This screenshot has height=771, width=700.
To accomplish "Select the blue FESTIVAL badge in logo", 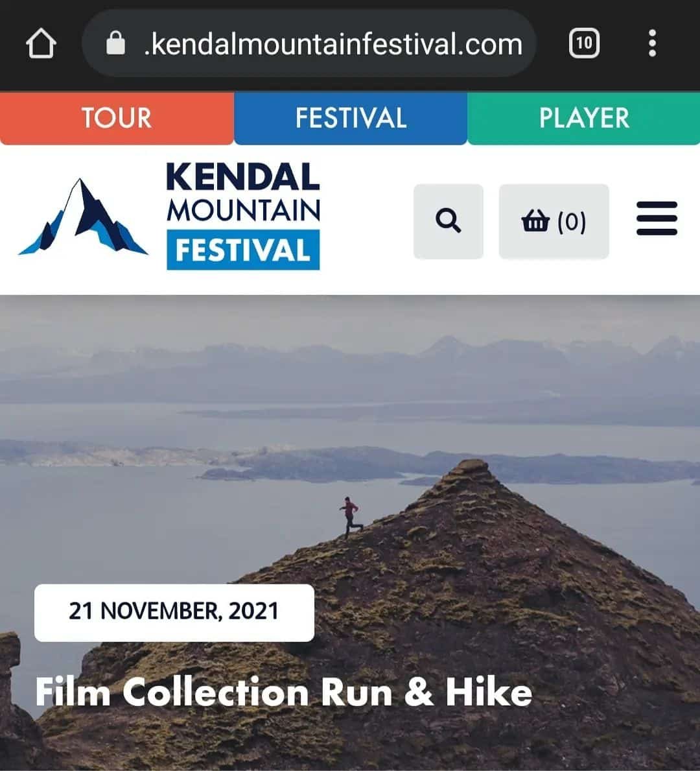I will [x=243, y=250].
